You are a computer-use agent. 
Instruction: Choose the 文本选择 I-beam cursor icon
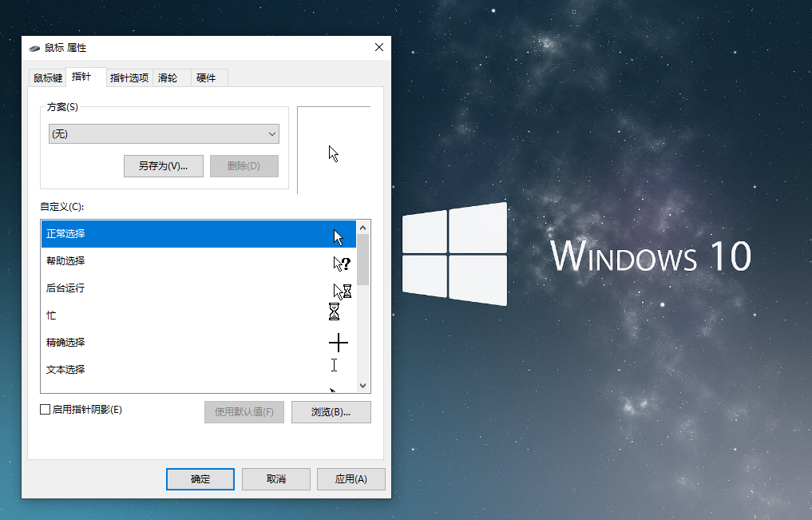click(334, 365)
